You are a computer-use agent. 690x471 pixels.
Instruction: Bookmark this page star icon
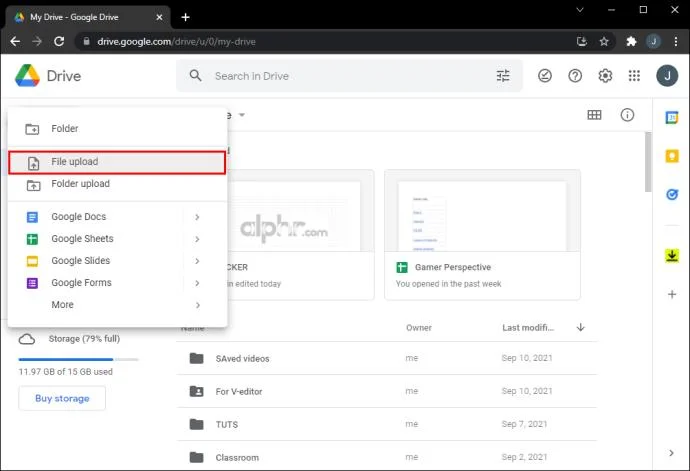click(604, 41)
